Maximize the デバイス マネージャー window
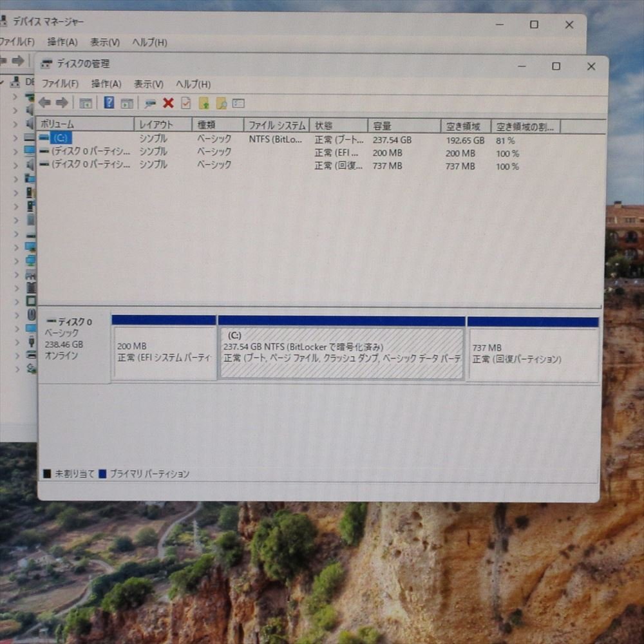 [x=534, y=24]
